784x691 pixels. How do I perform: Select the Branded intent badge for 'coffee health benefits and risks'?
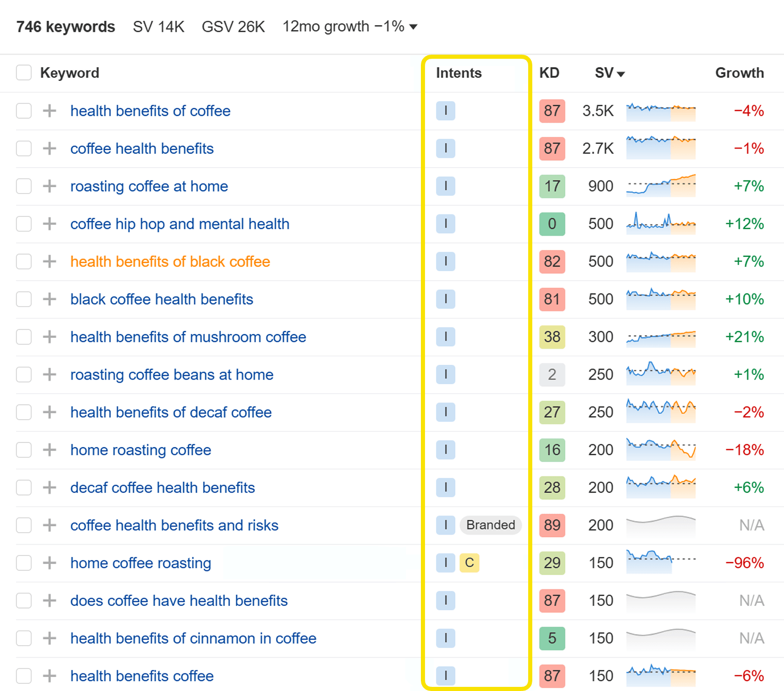pyautogui.click(x=490, y=525)
